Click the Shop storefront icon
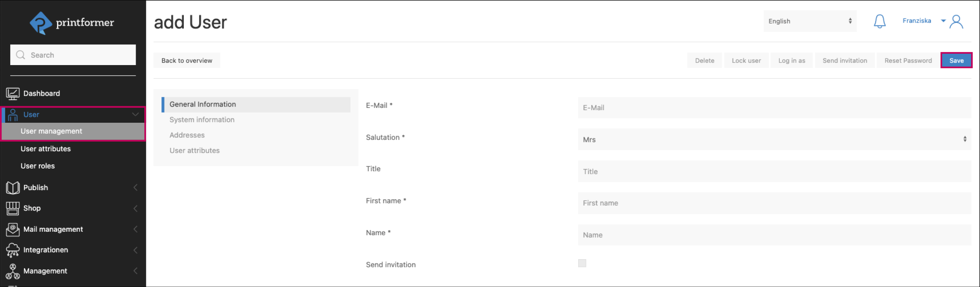 point(13,209)
